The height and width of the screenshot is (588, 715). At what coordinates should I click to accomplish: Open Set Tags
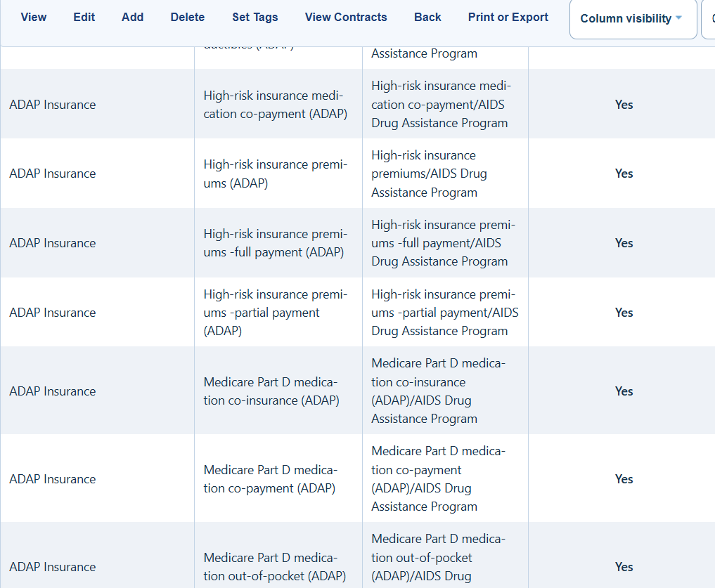point(255,18)
